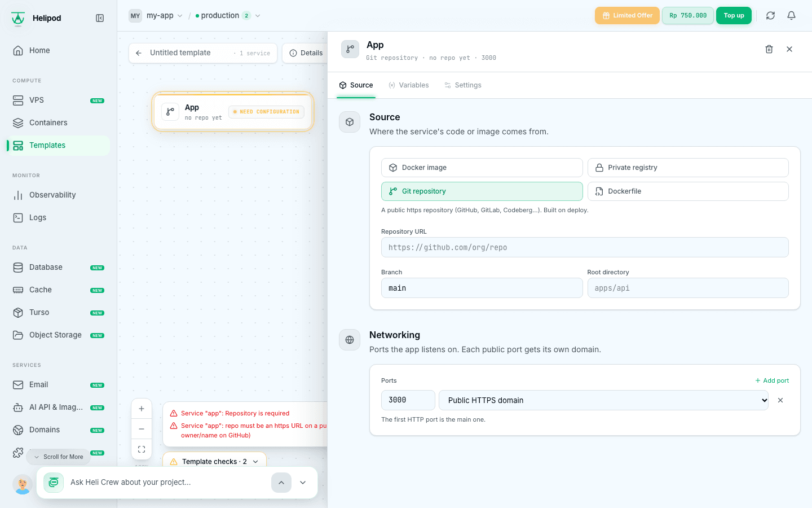Click the Root directory input field
The height and width of the screenshot is (508, 812).
(x=688, y=288)
